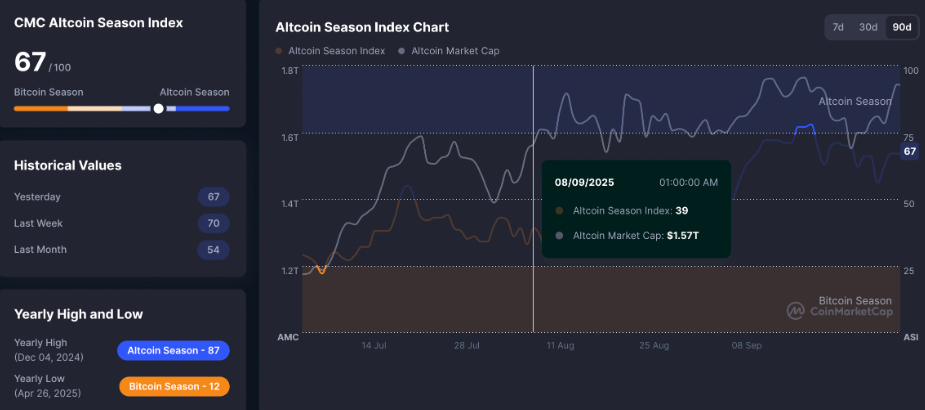Viewport: 925px width, 410px height.
Task: Click the season index slider knob
Action: point(158,108)
